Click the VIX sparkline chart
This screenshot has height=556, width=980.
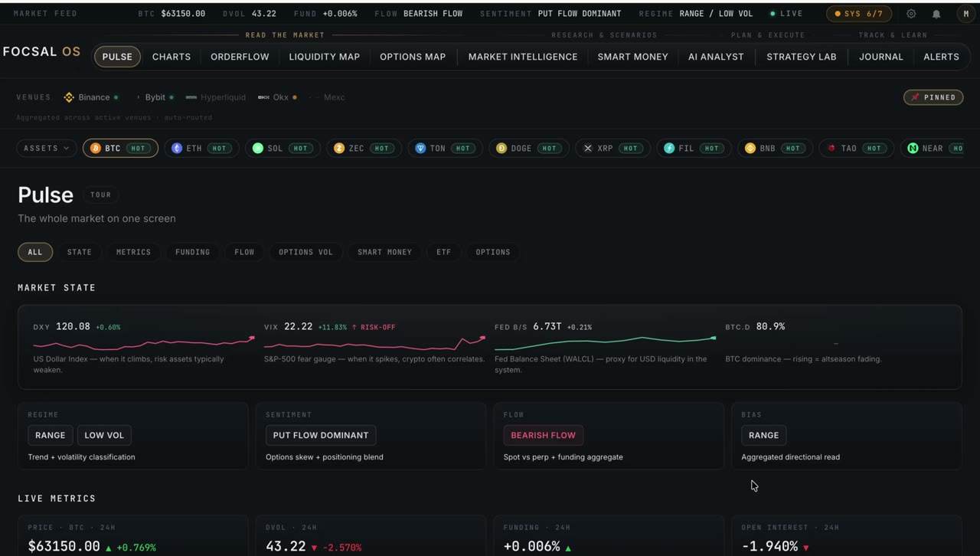[x=374, y=342]
